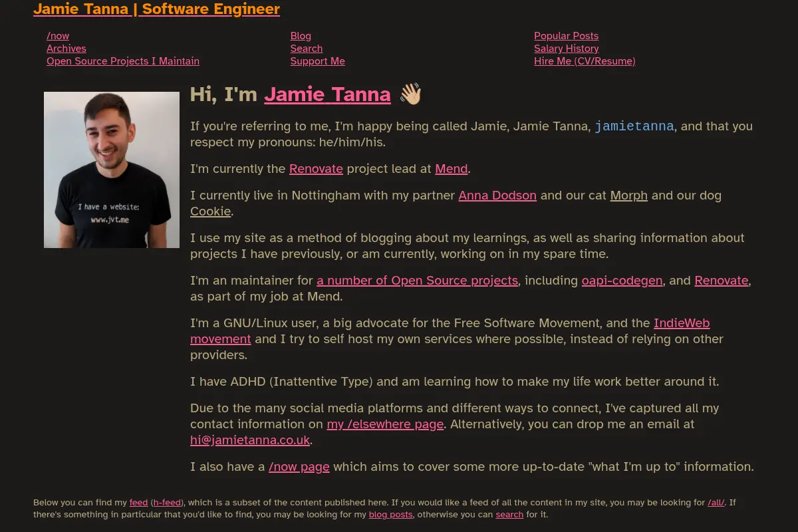Go to the Archives page
Image resolution: width=798 pixels, height=532 pixels.
(x=66, y=49)
